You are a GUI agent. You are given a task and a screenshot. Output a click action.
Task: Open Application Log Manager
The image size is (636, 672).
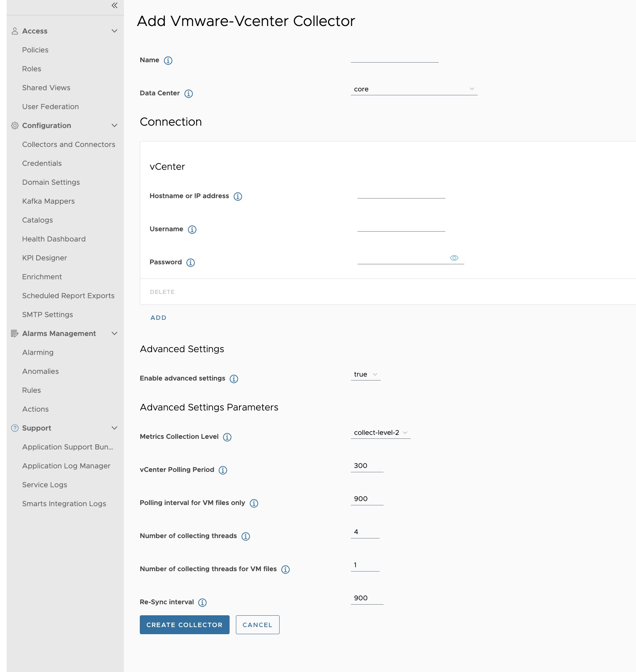tap(66, 466)
